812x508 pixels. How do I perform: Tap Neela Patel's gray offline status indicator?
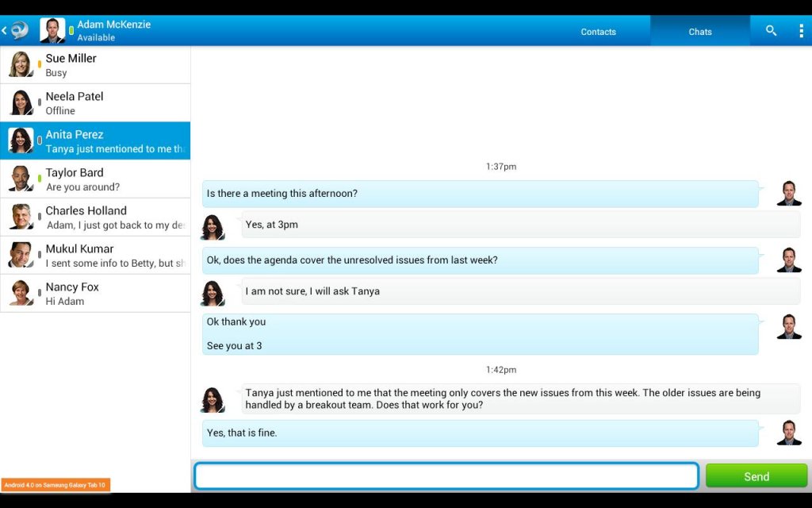coord(40,102)
